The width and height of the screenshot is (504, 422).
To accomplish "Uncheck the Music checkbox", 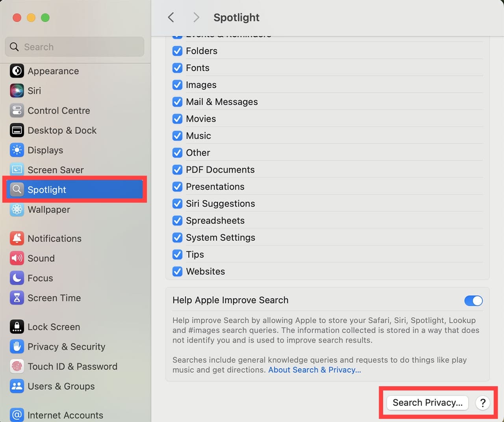I will point(178,135).
